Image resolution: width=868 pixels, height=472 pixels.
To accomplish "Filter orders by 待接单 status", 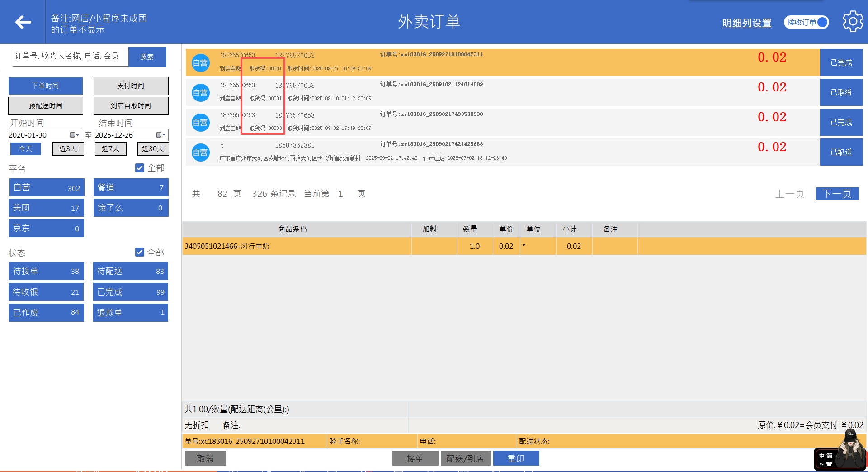I will tap(46, 271).
